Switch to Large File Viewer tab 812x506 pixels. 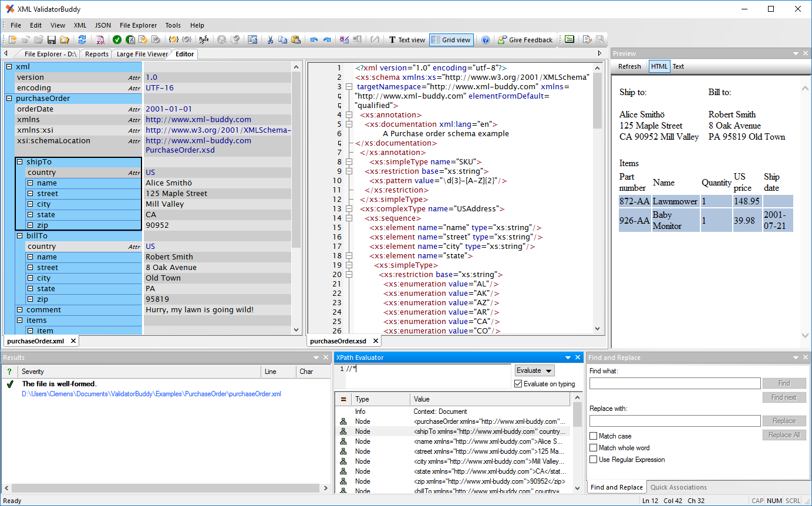142,54
